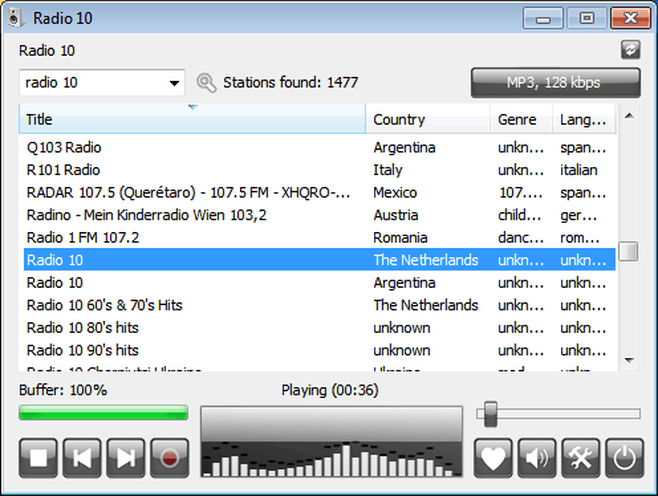The height and width of the screenshot is (496, 658).
Task: Click the refresh icon near top right
Action: coord(630,50)
